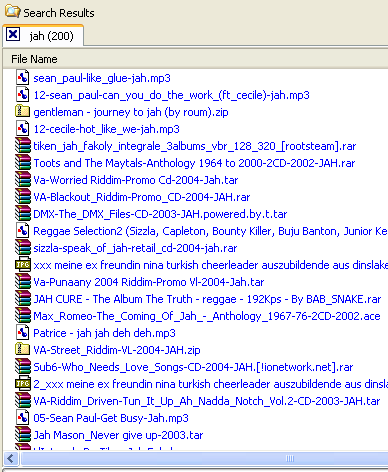
Task: Select JAH CURE - The Album The Truth
Action: (207, 299)
